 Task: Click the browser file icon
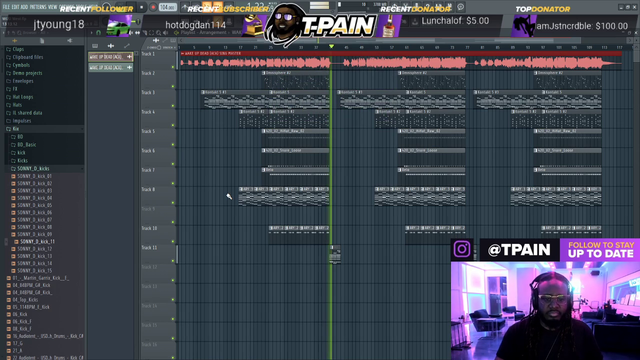pyautogui.click(x=42, y=41)
